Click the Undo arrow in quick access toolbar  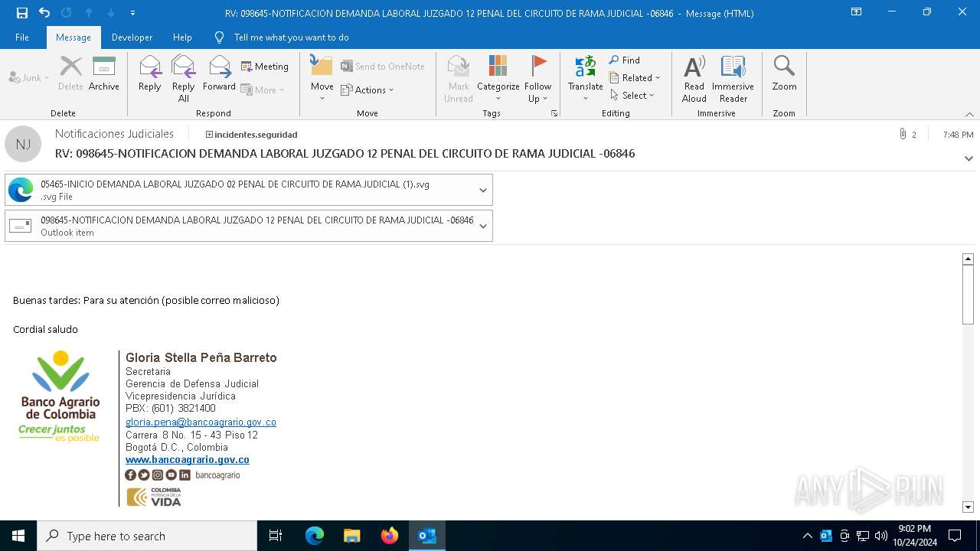pos(44,13)
